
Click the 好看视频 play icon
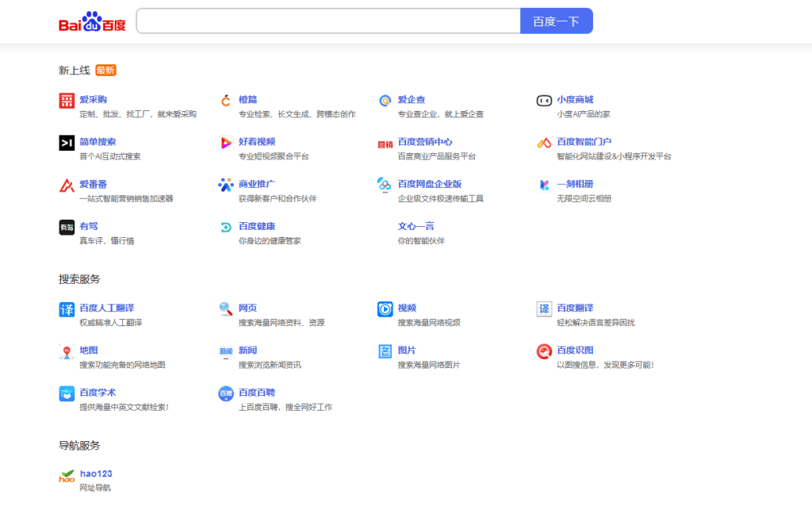(x=224, y=144)
